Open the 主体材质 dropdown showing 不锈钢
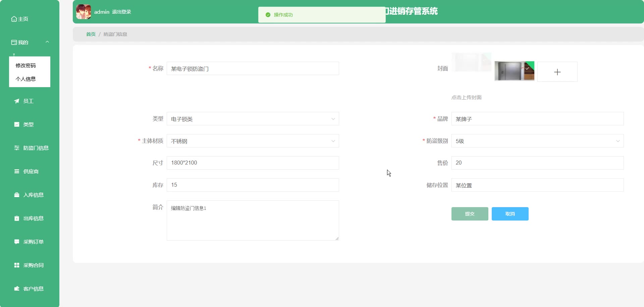Screen dimensions: 644x307 pyautogui.click(x=253, y=141)
